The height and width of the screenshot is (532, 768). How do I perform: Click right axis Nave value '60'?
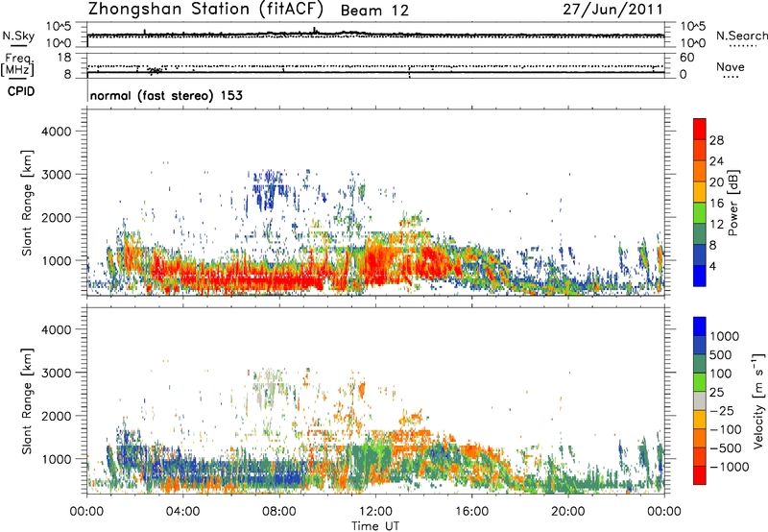(686, 58)
